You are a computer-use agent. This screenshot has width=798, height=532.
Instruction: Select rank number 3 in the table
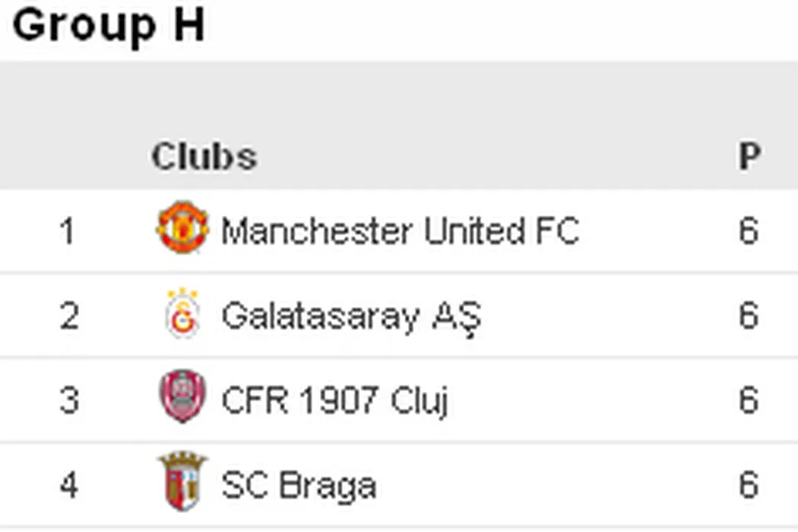point(68,401)
